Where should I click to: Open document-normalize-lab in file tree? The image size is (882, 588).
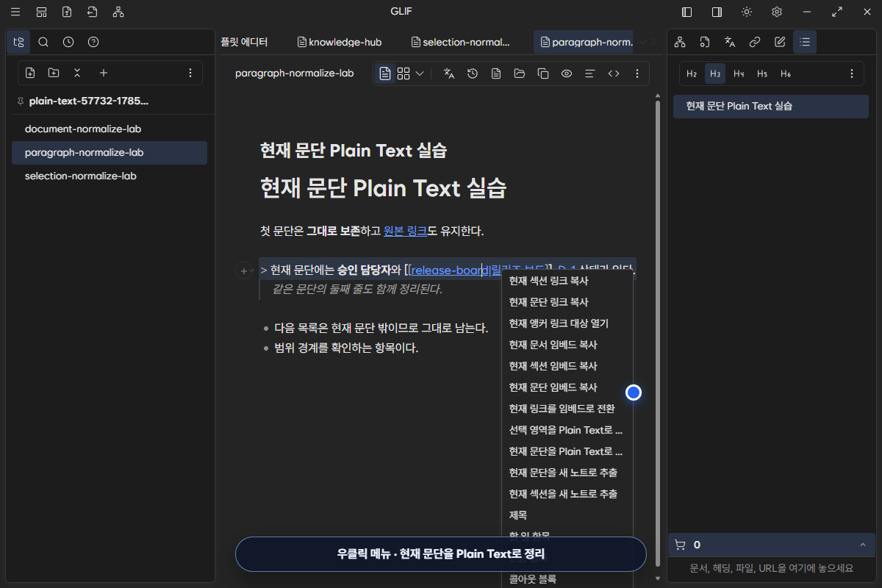[x=110, y=129]
